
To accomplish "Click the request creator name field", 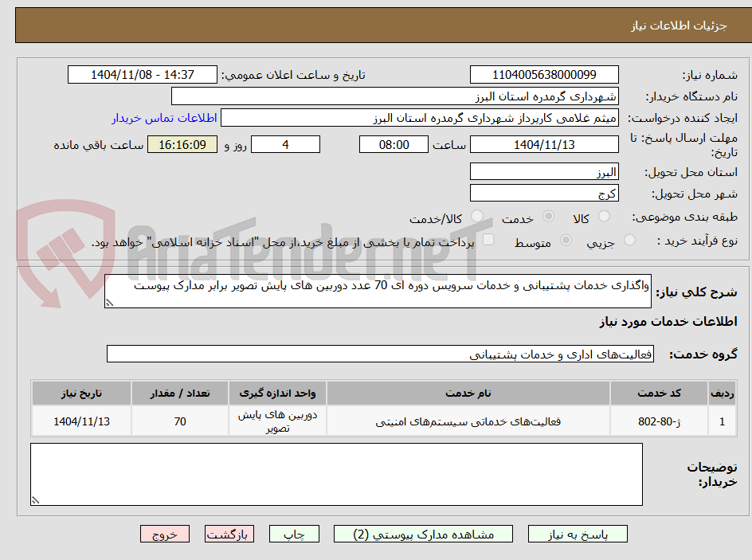I will pyautogui.click(x=420, y=118).
